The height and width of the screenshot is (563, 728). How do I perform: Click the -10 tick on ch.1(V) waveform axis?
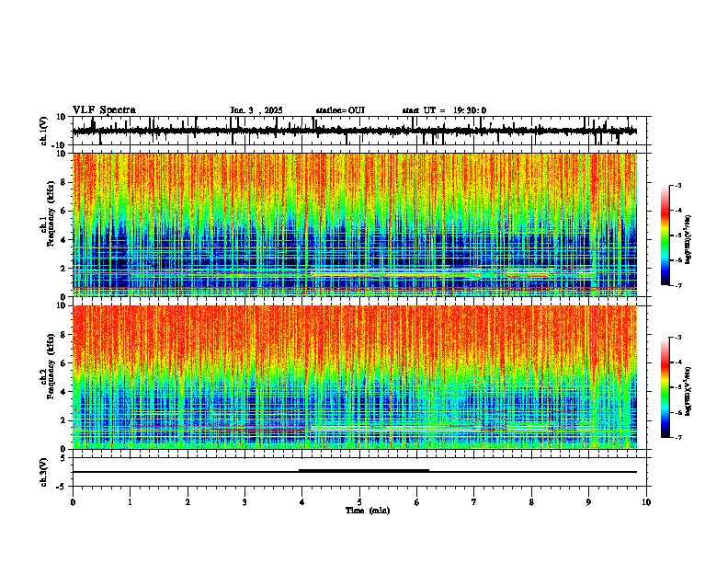(60, 145)
